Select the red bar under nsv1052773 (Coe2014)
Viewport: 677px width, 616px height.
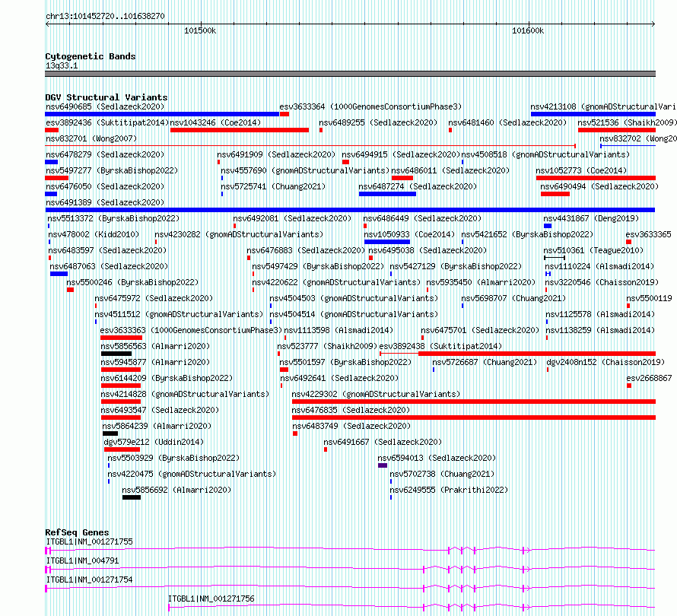596,178
